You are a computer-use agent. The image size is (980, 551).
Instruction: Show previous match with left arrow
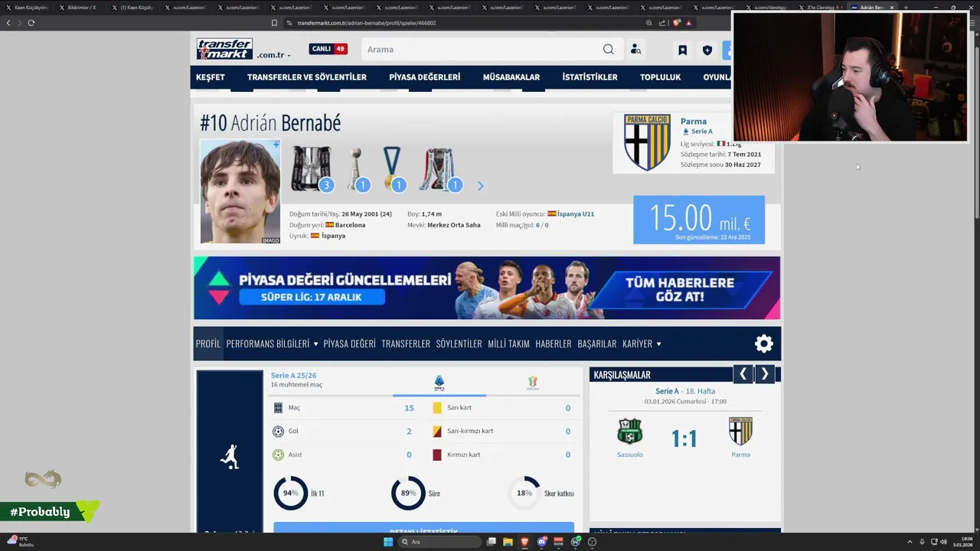pyautogui.click(x=743, y=374)
